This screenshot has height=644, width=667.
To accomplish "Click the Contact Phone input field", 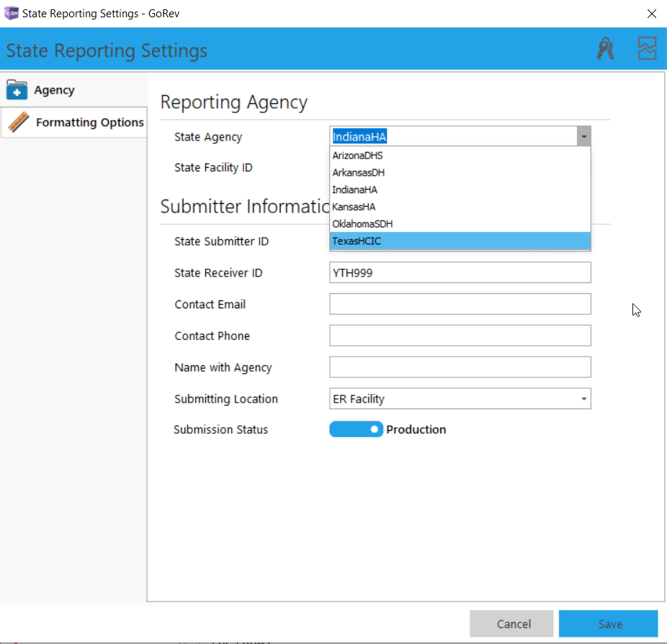I will click(460, 335).
